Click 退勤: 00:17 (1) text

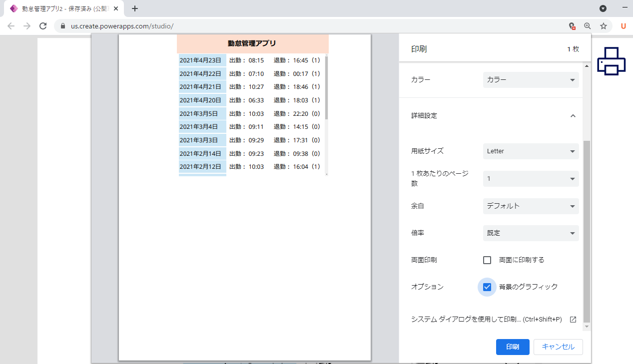coord(297,73)
